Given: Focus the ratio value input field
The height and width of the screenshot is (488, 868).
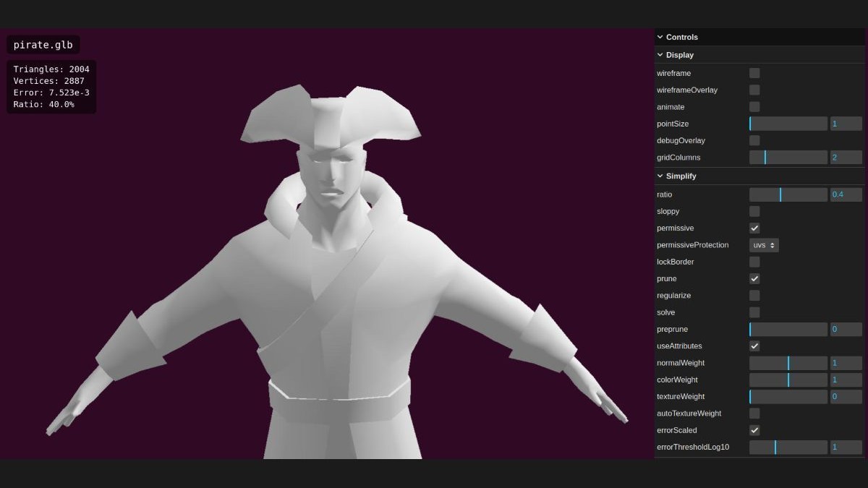Looking at the screenshot, I should (846, 194).
